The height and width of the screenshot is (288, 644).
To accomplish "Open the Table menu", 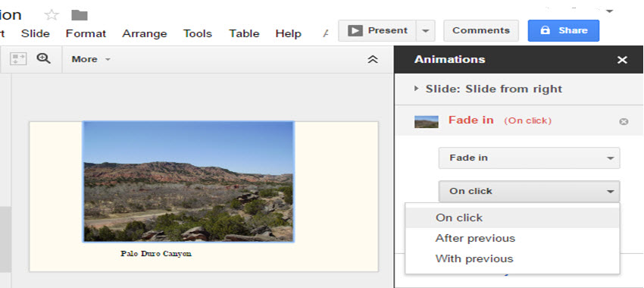I will click(245, 33).
